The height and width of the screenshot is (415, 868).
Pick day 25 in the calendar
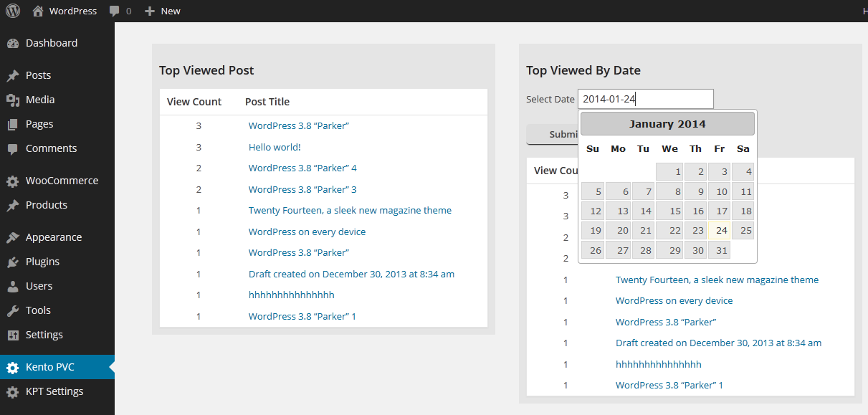(x=743, y=231)
